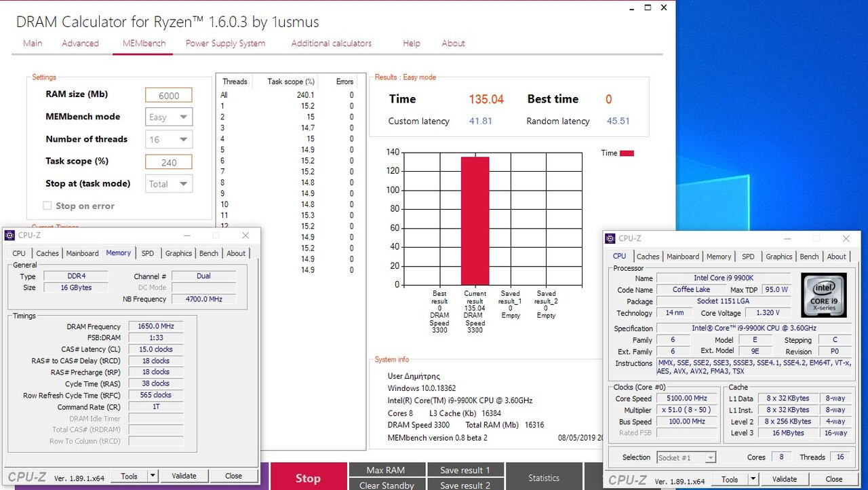Click the Task scope percentage field
The height and width of the screenshot is (490, 868).
169,162
